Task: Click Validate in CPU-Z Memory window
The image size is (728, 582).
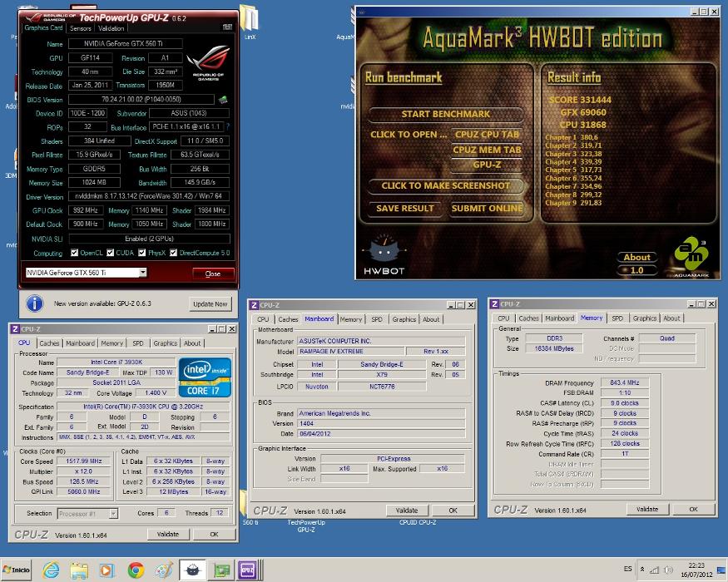Action: coord(647,510)
